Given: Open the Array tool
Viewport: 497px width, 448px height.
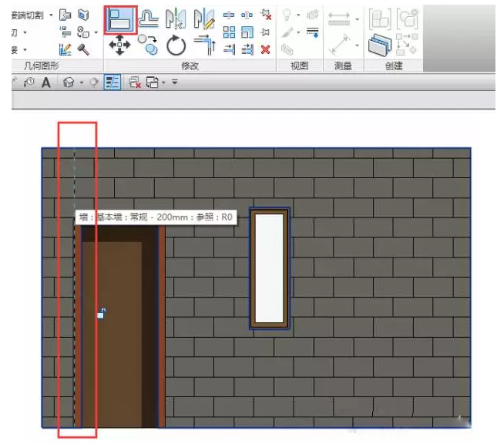Looking at the screenshot, I should (x=230, y=32).
